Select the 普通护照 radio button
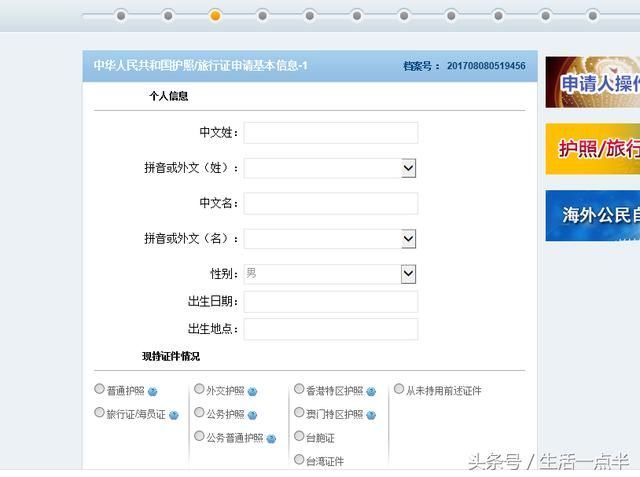The image size is (640, 477). pyautogui.click(x=99, y=388)
